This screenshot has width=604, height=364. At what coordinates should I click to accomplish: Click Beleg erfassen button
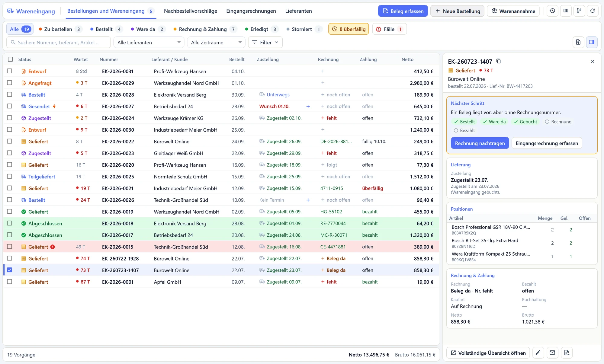[403, 11]
